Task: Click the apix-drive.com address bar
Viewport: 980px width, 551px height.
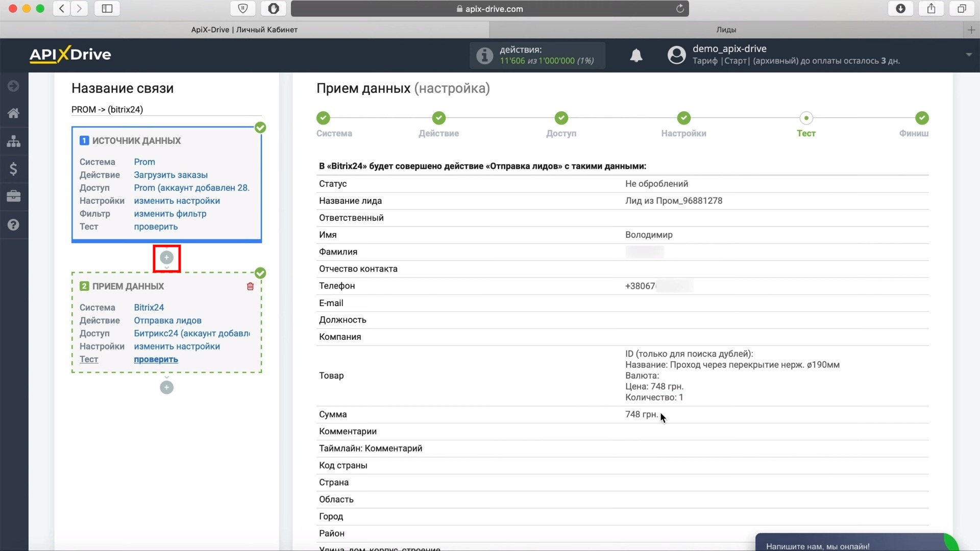Action: pos(490,9)
